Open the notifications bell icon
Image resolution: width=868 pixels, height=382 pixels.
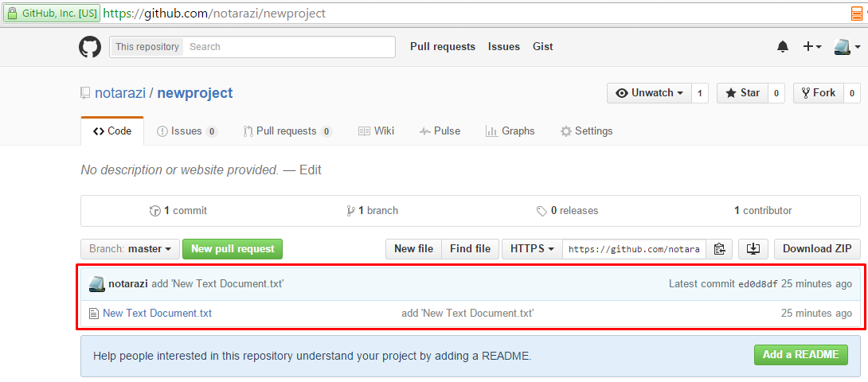(x=783, y=47)
